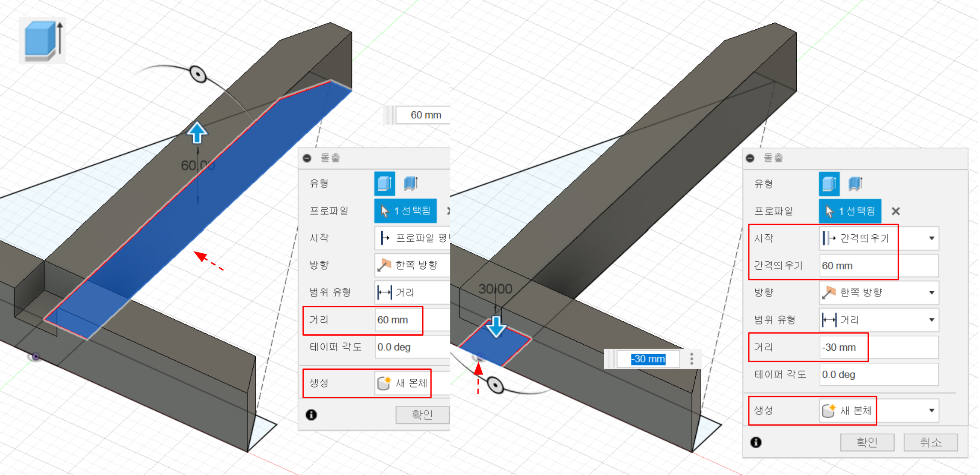
Task: Click 확인 button in the right dialog
Action: click(x=867, y=442)
